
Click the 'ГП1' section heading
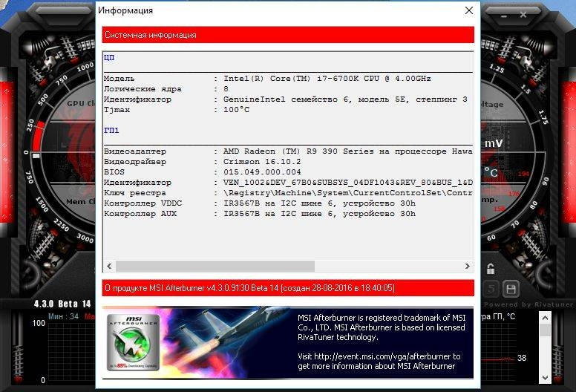coord(111,130)
